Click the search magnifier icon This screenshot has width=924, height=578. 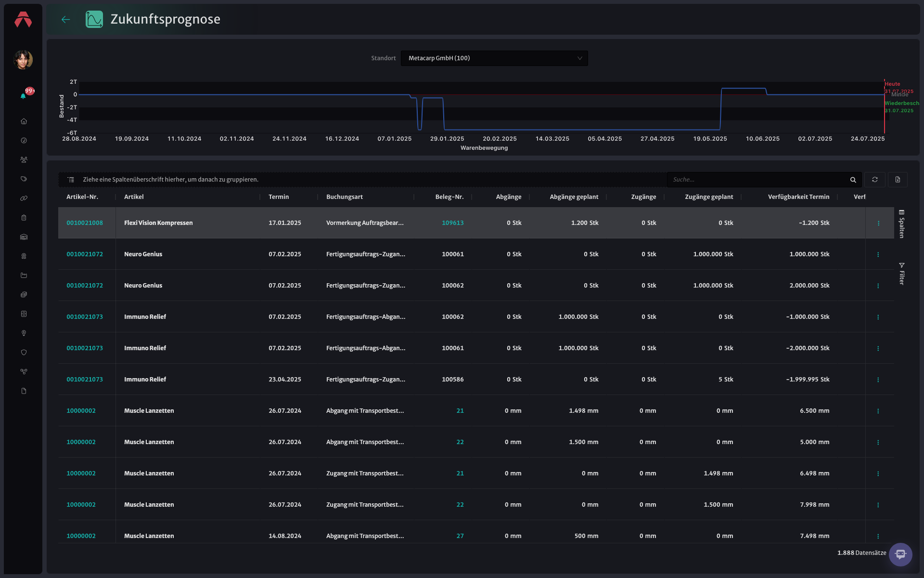tap(853, 180)
